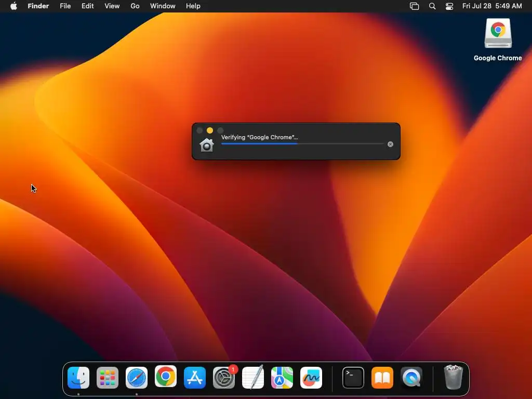
Task: Open Freeform from the Dock
Action: [x=311, y=378]
